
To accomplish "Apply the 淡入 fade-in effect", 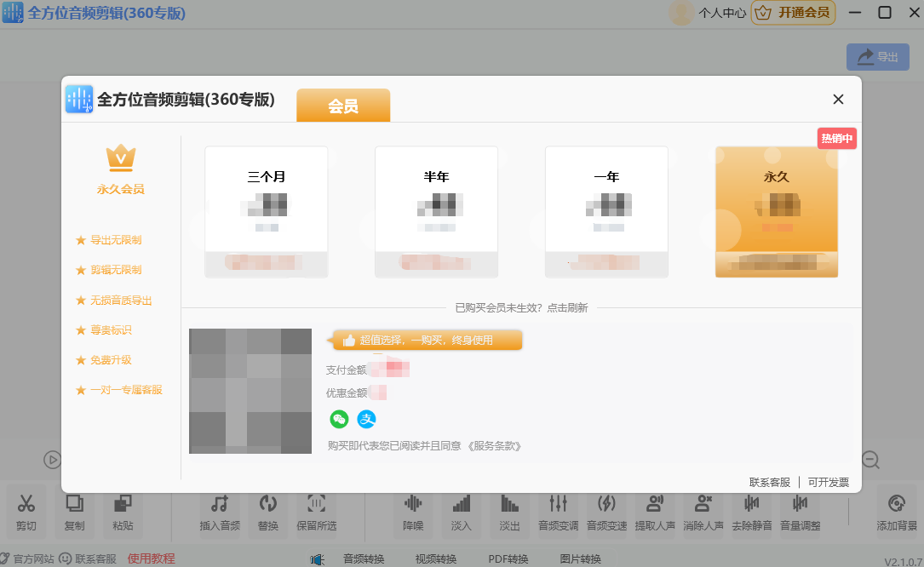I will pos(461,515).
